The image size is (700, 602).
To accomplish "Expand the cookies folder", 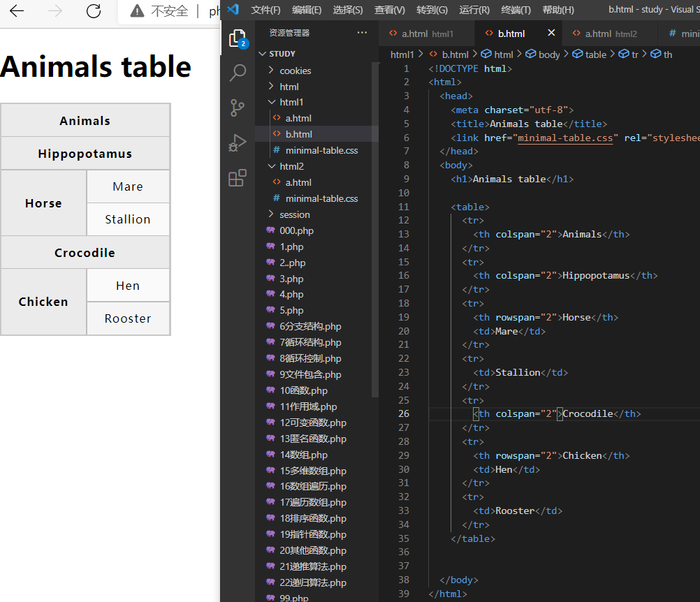I will [x=295, y=71].
